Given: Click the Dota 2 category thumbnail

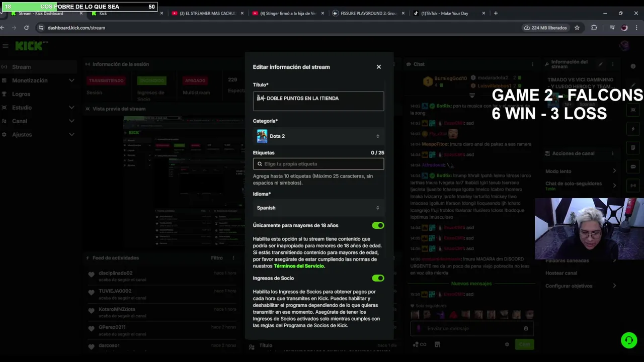Looking at the screenshot, I should [x=262, y=136].
